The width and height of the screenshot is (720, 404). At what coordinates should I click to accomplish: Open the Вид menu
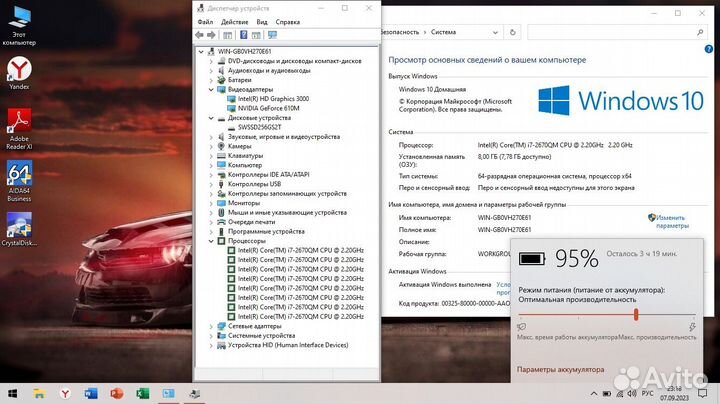pyautogui.click(x=262, y=22)
